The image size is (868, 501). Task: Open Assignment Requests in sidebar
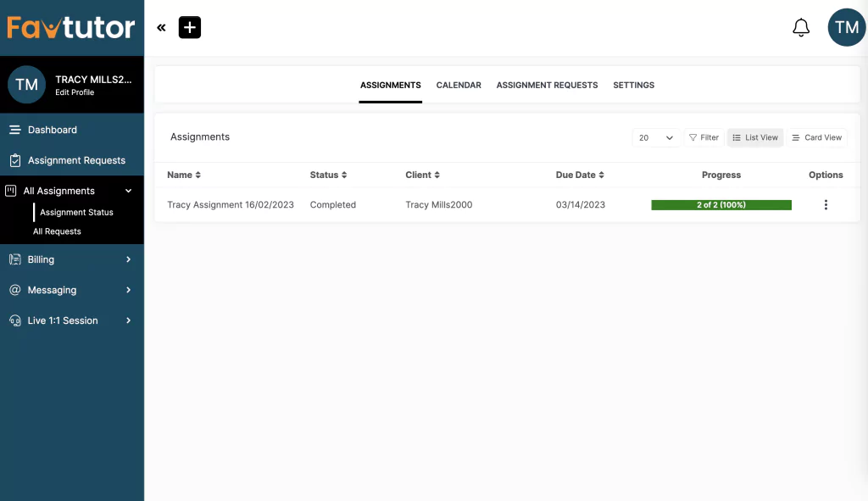tap(76, 160)
